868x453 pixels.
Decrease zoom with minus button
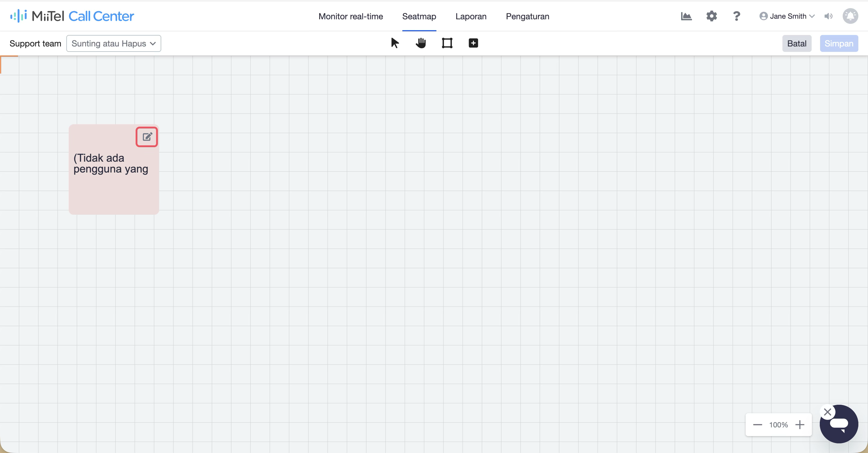coord(757,425)
